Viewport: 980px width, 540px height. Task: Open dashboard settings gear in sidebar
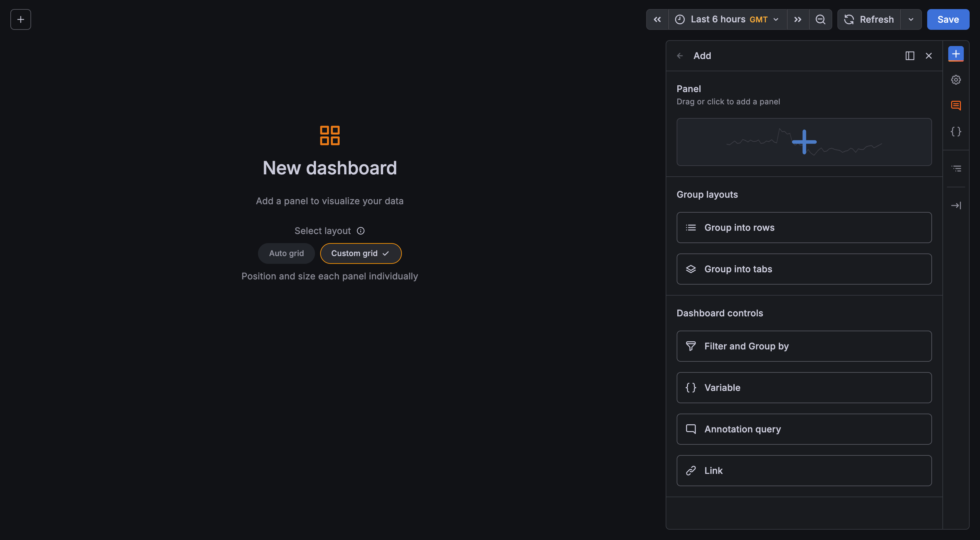[956, 79]
